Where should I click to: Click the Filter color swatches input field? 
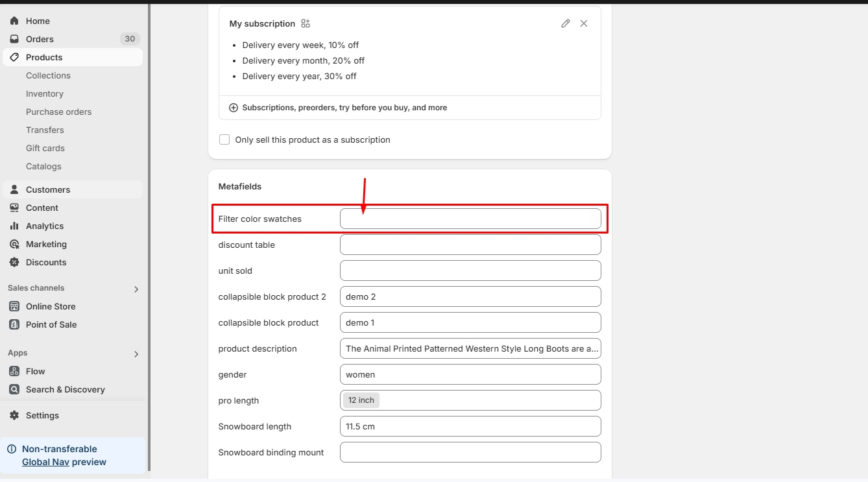pyautogui.click(x=470, y=219)
